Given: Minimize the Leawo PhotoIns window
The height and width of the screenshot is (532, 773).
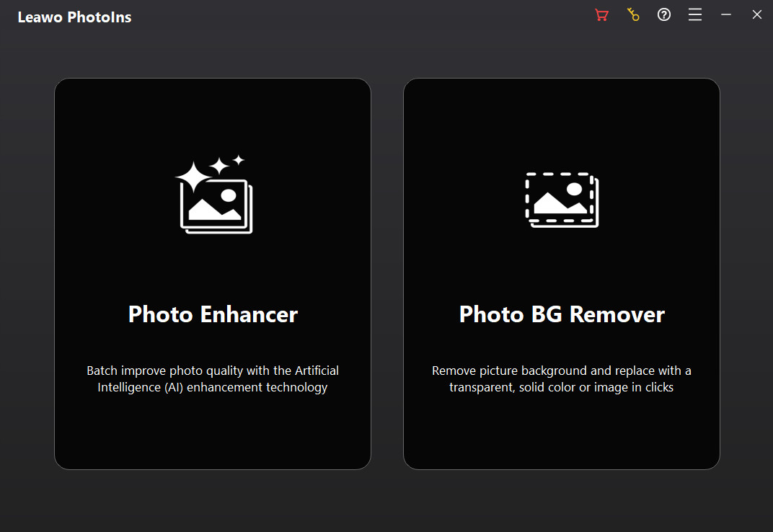Looking at the screenshot, I should point(726,15).
